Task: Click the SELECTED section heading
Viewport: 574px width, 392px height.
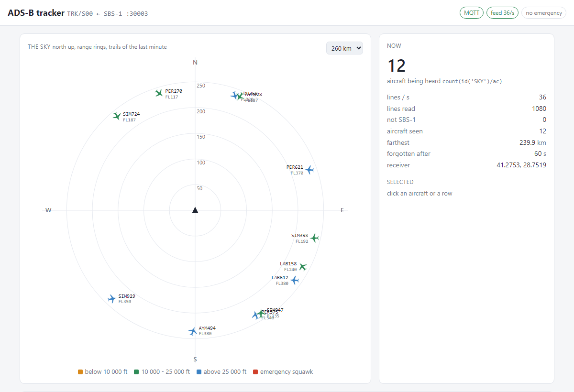Action: point(400,182)
